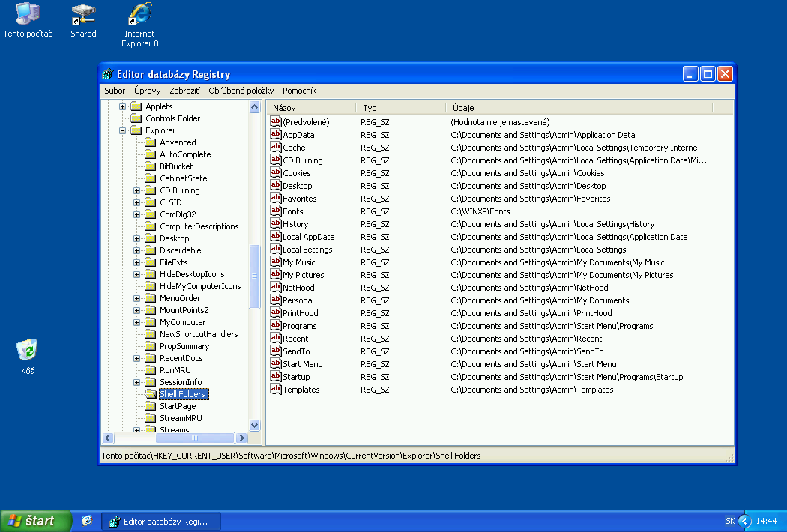Image resolution: width=787 pixels, height=532 pixels.
Task: Click the Štart button
Action: click(35, 521)
